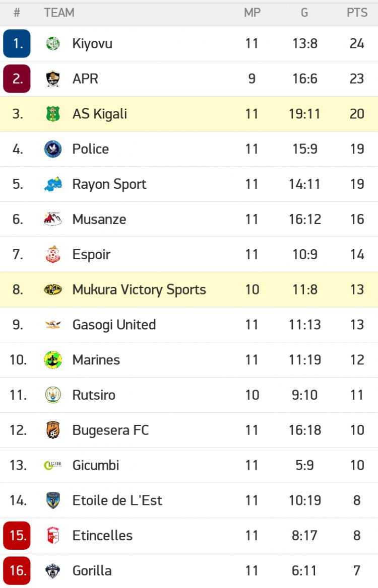Sort table by PTS column header
The height and width of the screenshot is (588, 378).
point(357,13)
